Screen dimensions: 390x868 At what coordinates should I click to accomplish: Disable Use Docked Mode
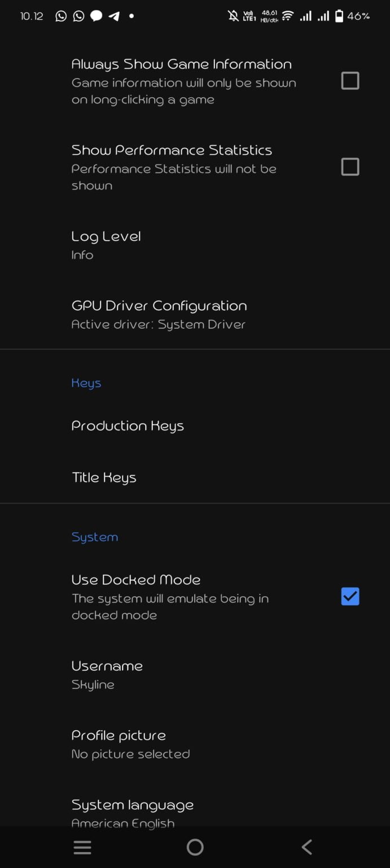(349, 596)
